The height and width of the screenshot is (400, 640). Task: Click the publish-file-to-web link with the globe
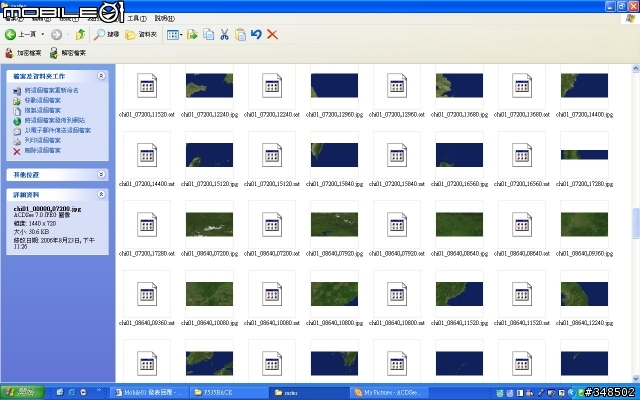(x=55, y=120)
